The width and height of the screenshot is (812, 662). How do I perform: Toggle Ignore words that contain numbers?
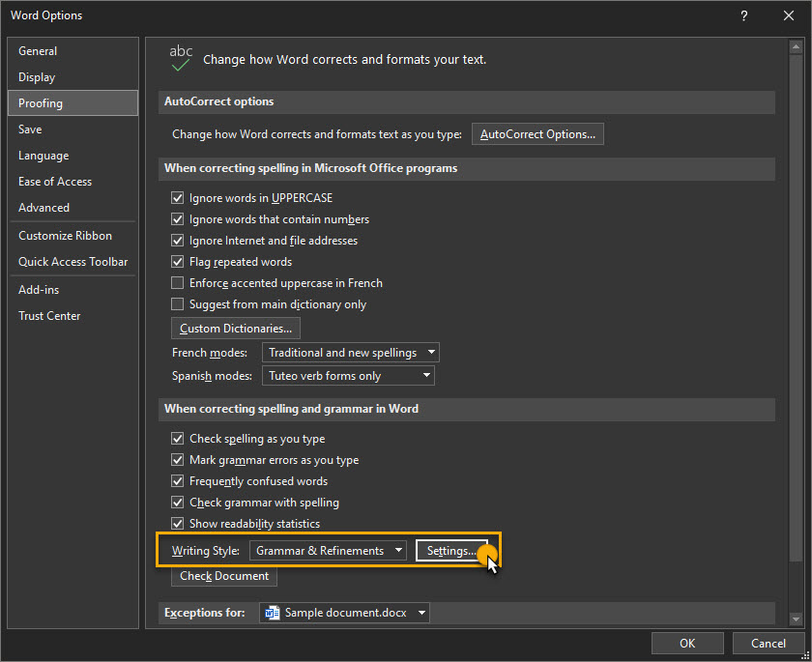click(177, 219)
